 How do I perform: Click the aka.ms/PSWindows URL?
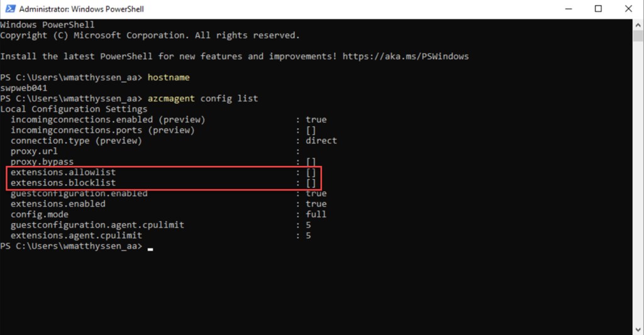406,57
